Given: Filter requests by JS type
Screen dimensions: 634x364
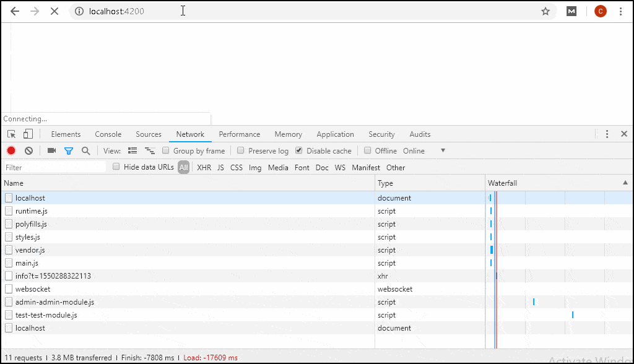Looking at the screenshot, I should [220, 168].
